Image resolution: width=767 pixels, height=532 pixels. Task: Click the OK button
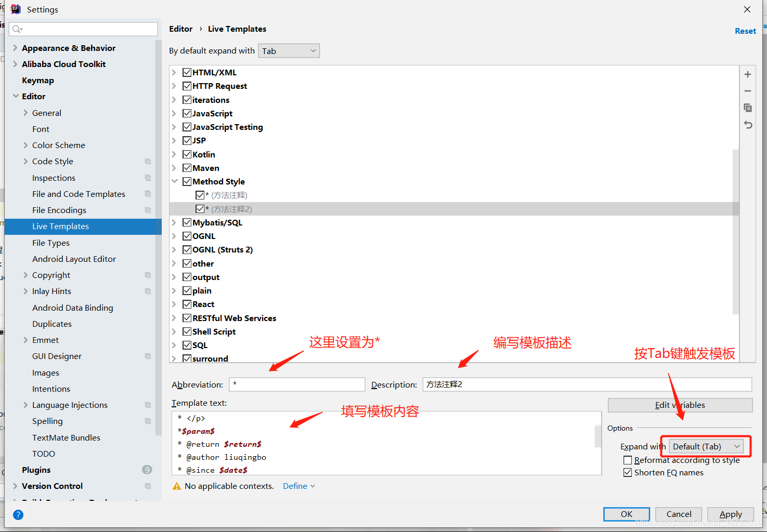pyautogui.click(x=627, y=514)
